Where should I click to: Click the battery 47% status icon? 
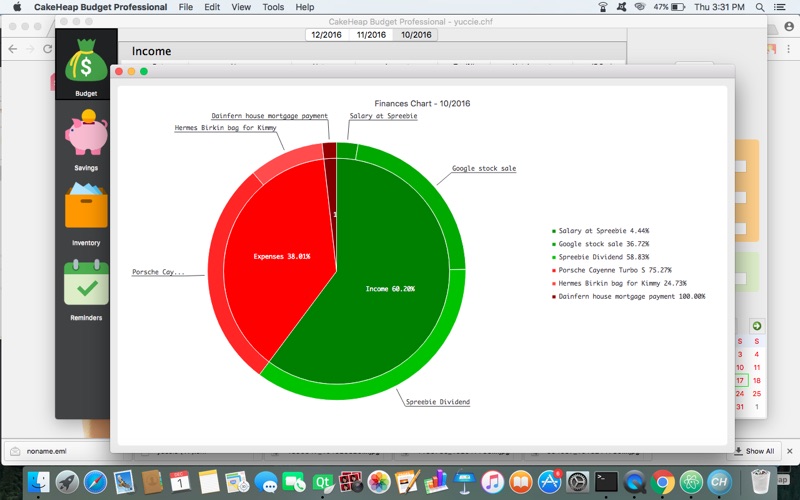[x=669, y=7]
